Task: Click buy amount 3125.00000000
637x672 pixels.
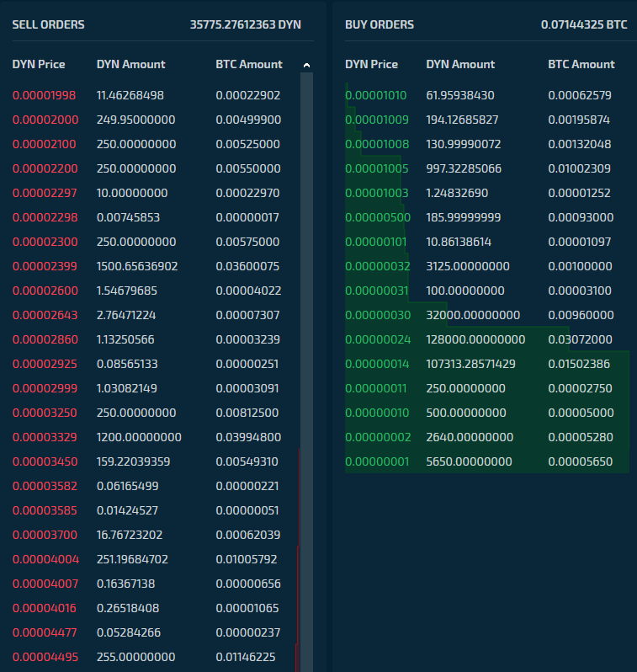Action: pos(468,266)
